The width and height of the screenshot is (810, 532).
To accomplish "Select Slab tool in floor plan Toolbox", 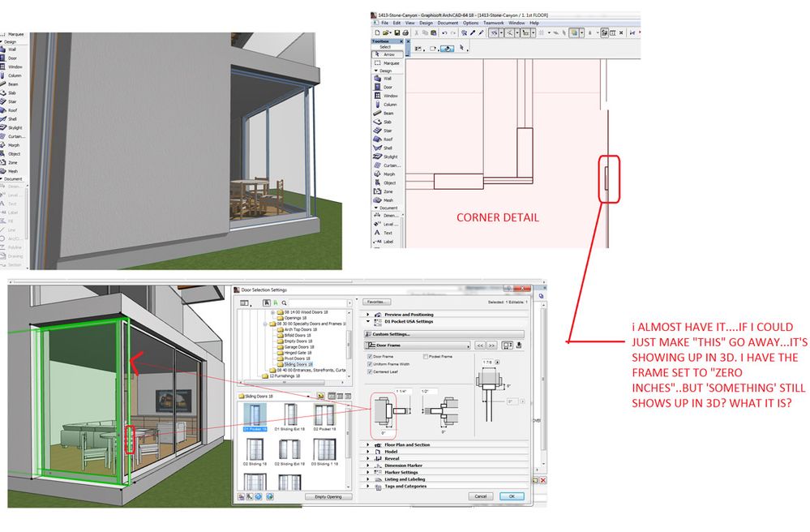I will 383,122.
